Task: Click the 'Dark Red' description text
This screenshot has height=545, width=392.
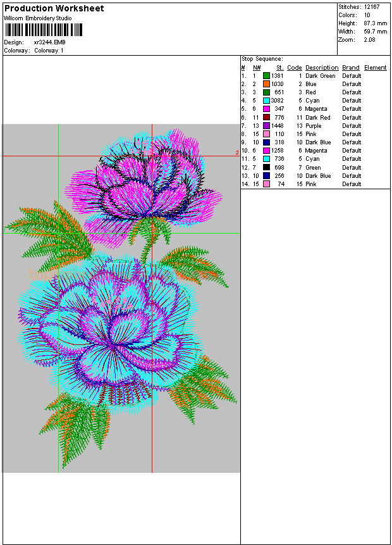Action: [317, 118]
